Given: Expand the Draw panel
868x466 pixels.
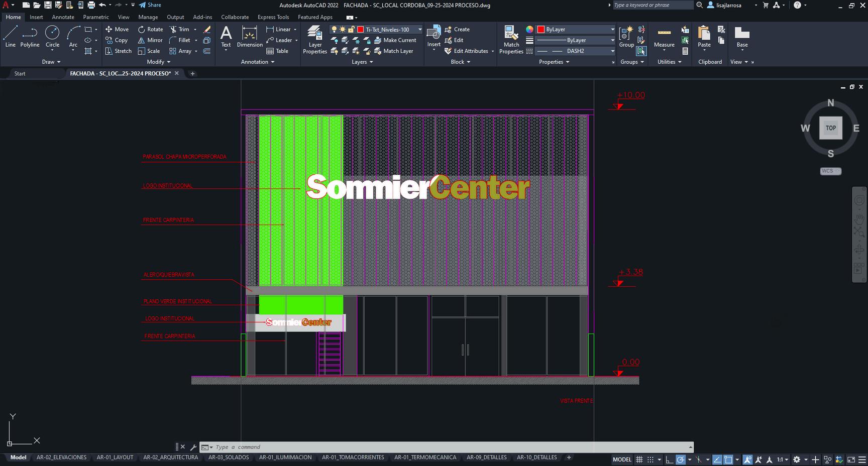Looking at the screenshot, I should 51,62.
